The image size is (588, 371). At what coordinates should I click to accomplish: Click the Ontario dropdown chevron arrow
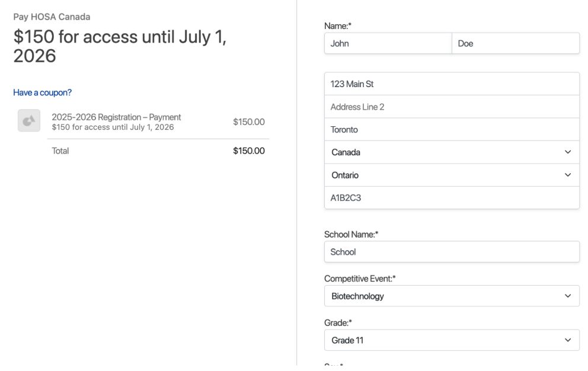568,175
